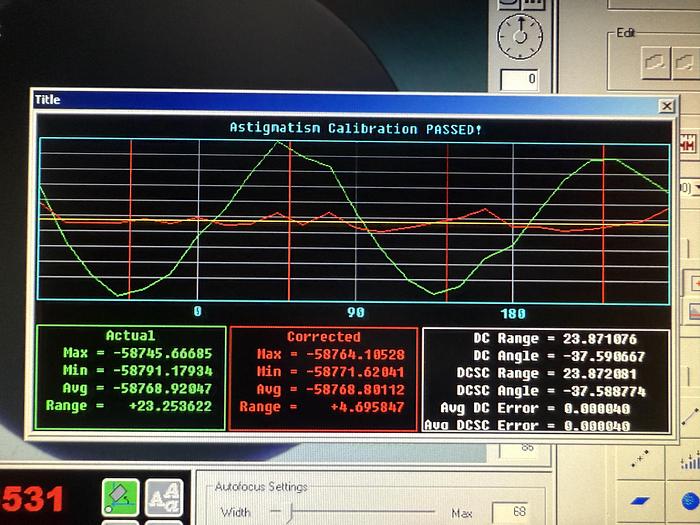700x525 pixels.
Task: Click the Corrected Range value +4.695847
Action: pos(367,407)
